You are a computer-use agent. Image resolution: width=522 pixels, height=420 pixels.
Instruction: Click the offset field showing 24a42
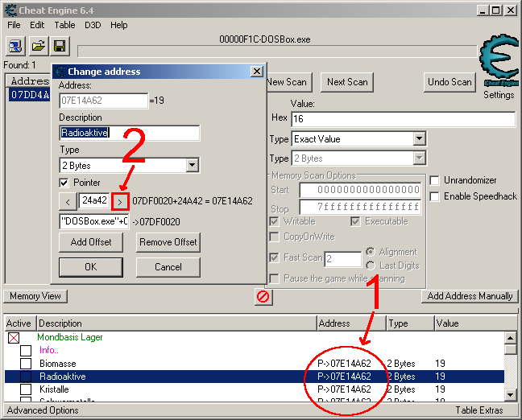tap(94, 201)
